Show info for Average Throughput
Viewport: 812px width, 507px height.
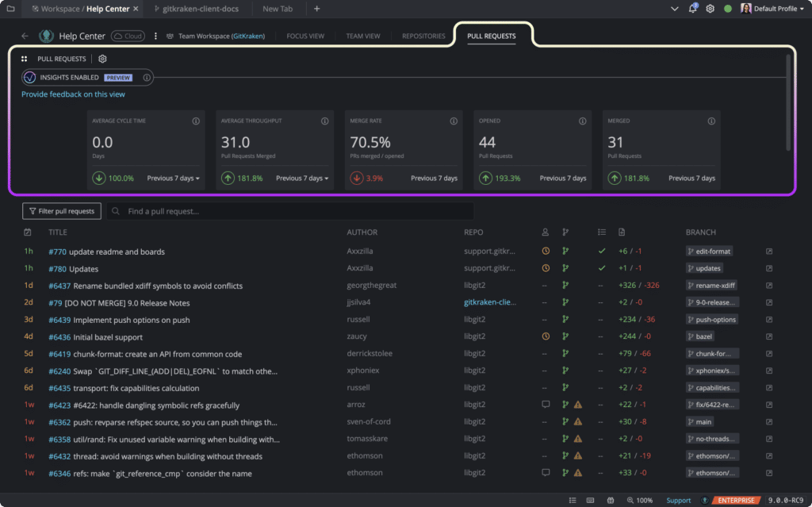coord(324,121)
